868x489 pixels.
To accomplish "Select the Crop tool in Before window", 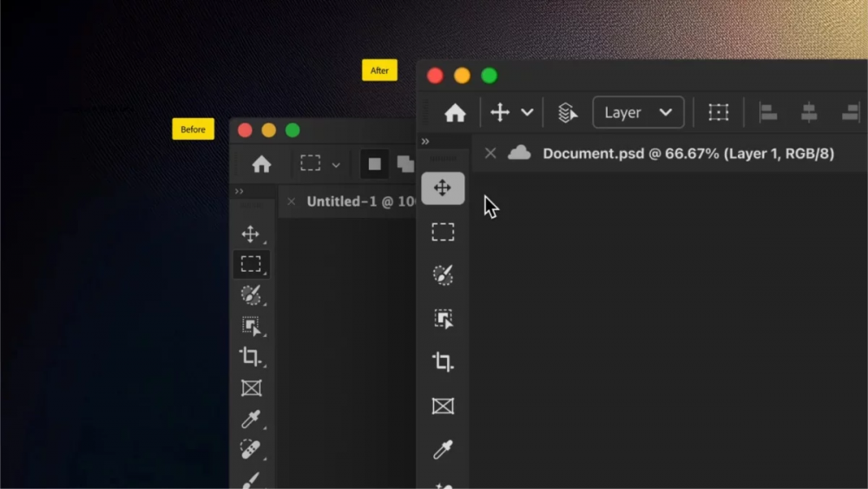I will 250,357.
